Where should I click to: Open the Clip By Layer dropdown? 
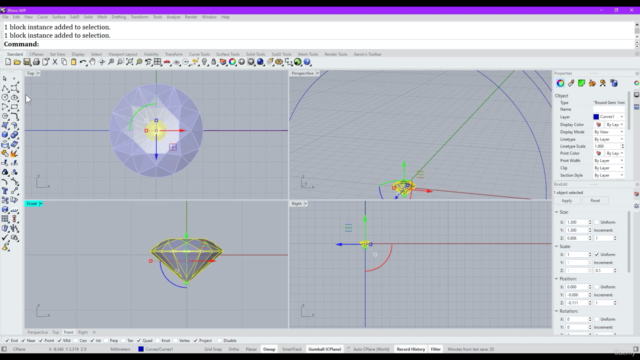[x=609, y=168]
